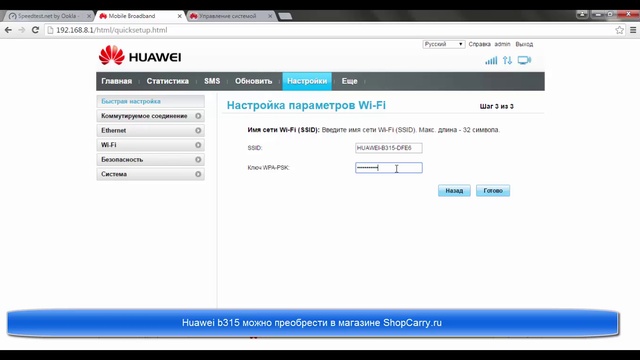640x360 pixels.
Task: Select Быстрая настройка in the sidebar
Action: pyautogui.click(x=151, y=101)
